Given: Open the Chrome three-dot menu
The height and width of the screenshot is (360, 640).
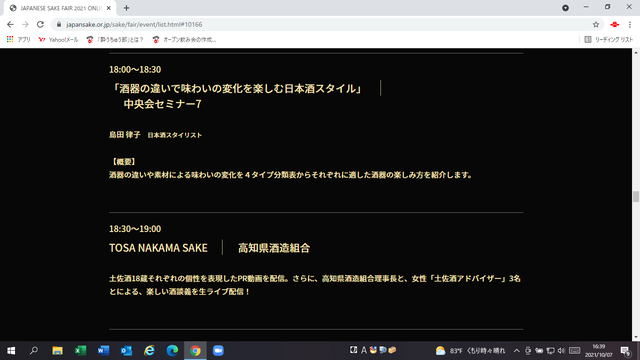Looking at the screenshot, I should click(x=630, y=24).
